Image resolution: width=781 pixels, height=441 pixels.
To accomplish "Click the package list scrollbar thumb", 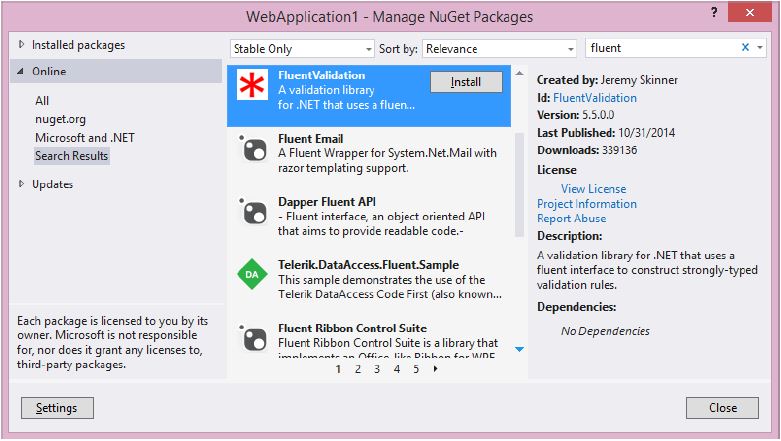I will click(x=519, y=184).
